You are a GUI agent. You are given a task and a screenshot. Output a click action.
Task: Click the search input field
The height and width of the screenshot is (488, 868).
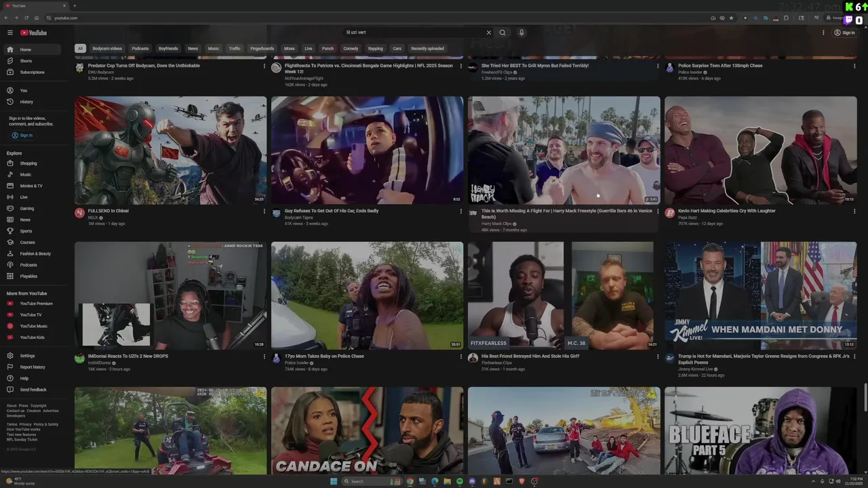pos(414,33)
